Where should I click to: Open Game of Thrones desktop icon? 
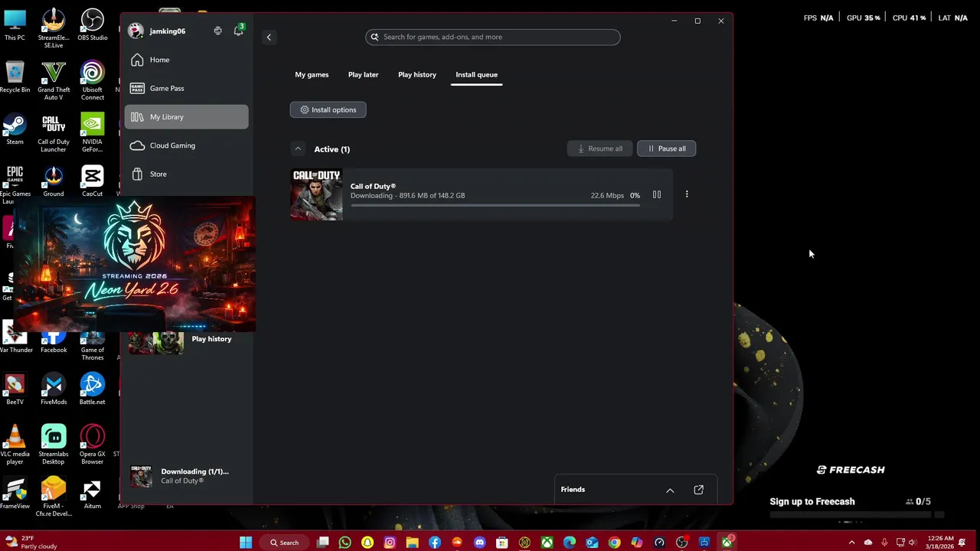pos(93,346)
